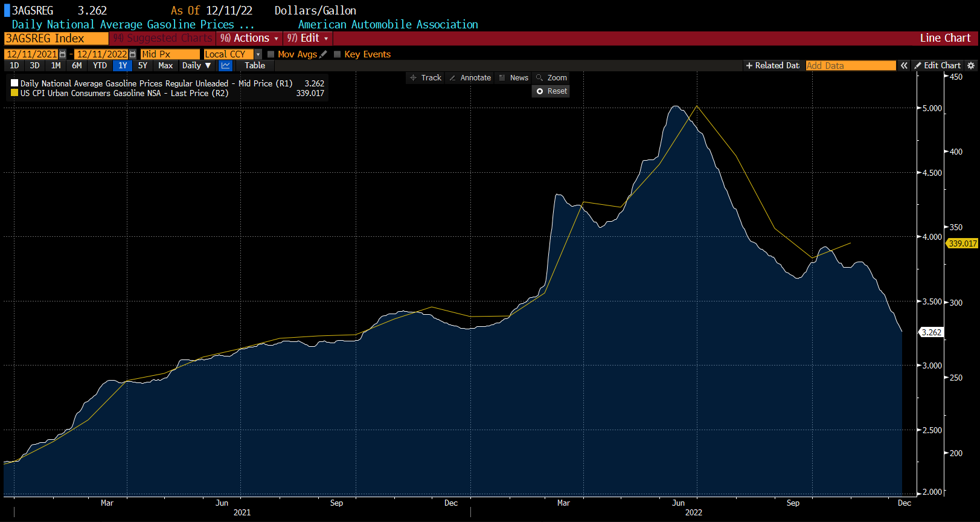Switch to the Table view
The height and width of the screenshot is (522, 980).
coord(254,65)
